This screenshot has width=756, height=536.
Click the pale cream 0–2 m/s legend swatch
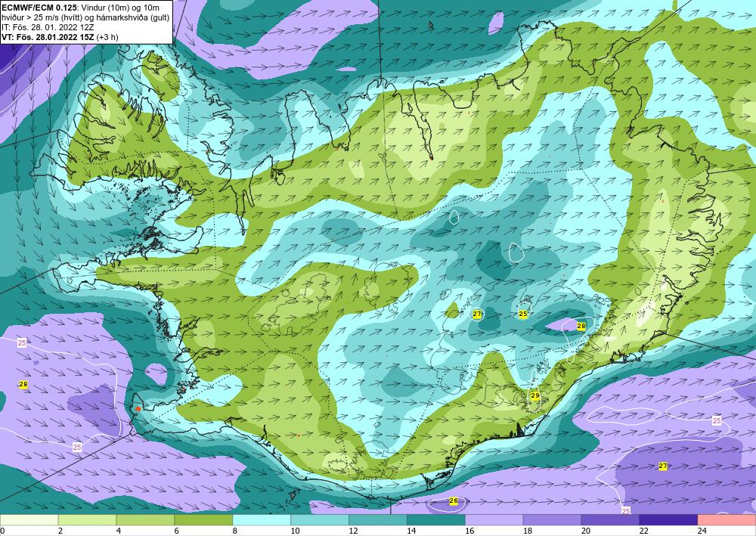click(29, 520)
